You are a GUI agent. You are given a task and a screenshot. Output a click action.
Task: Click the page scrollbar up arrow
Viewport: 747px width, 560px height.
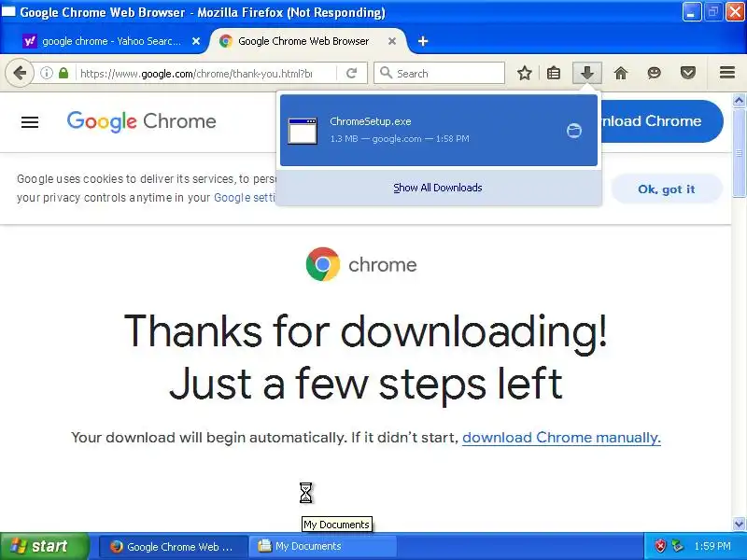click(739, 100)
